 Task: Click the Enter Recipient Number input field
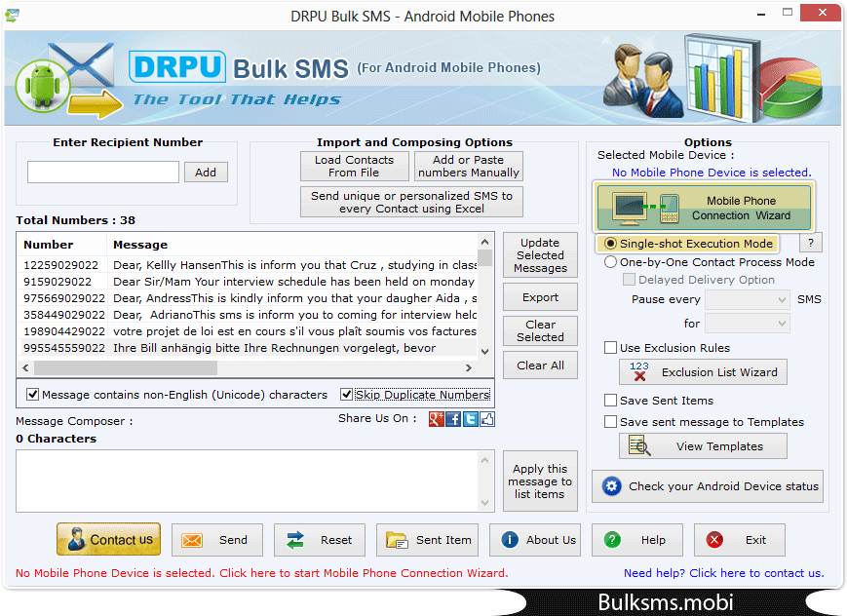coord(103,172)
